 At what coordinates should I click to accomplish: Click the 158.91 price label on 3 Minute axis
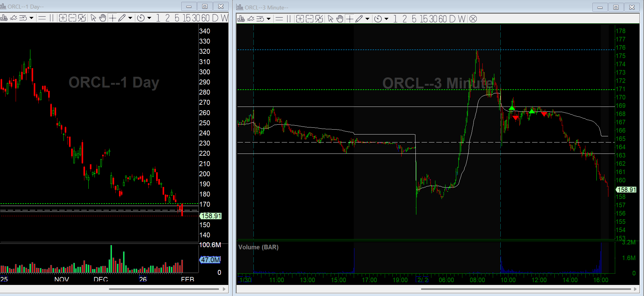click(x=626, y=190)
